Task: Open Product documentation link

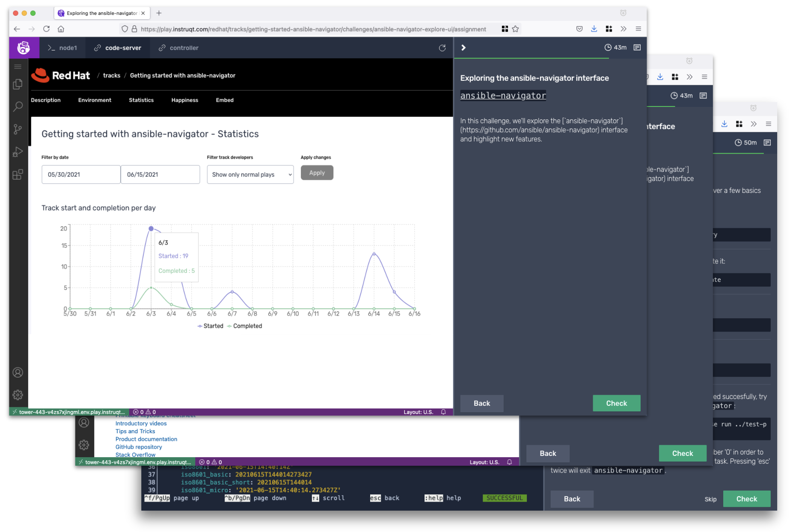Action: tap(146, 439)
